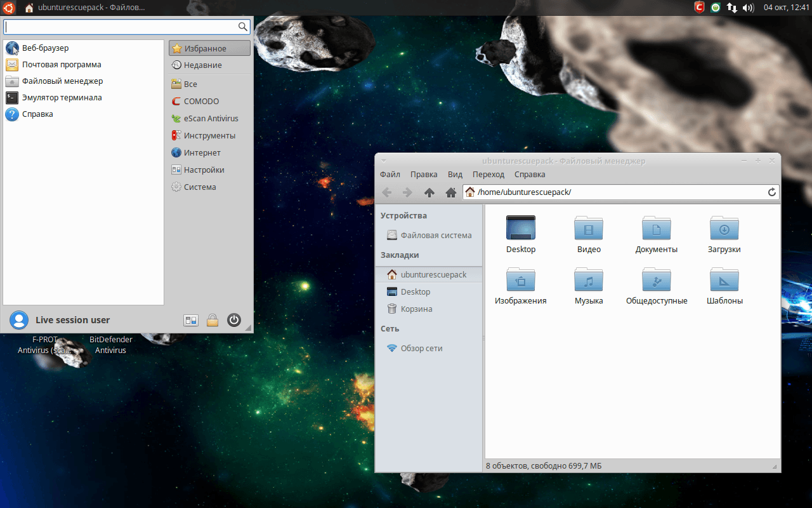
Task: Go to the parent folder with the up arrow
Action: pyautogui.click(x=429, y=192)
